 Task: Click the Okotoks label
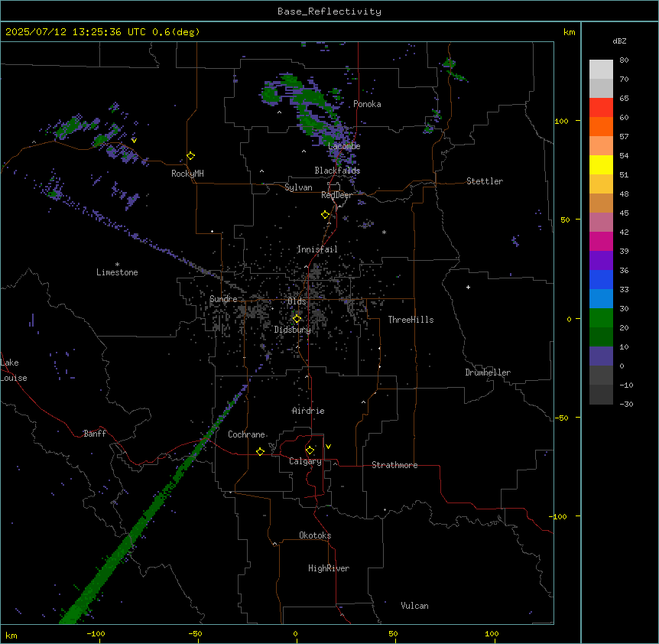point(315,535)
